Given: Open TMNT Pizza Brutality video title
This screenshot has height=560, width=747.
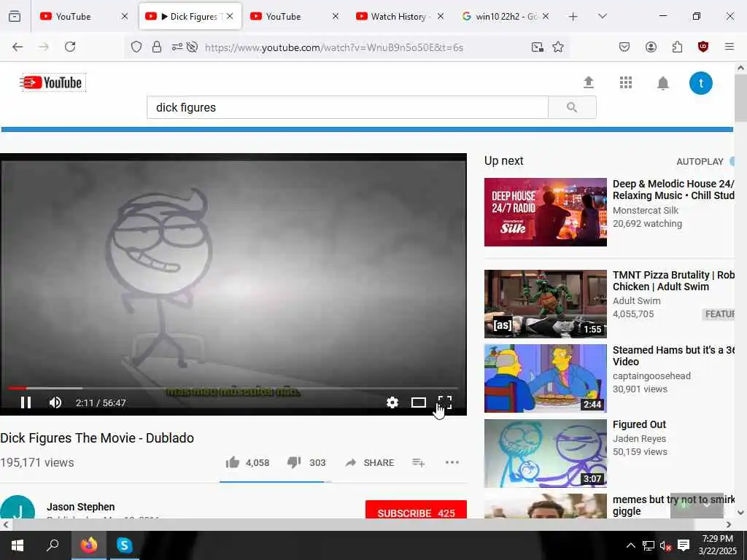Looking at the screenshot, I should click(673, 281).
